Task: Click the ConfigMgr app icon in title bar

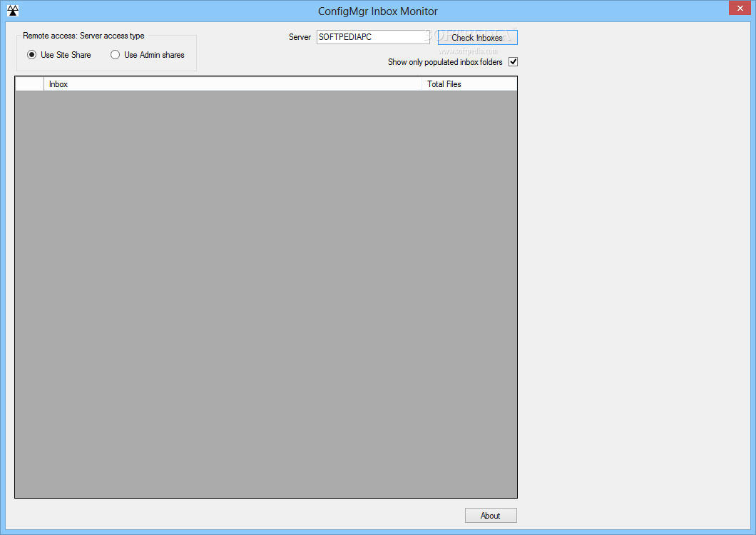Action: (x=13, y=11)
